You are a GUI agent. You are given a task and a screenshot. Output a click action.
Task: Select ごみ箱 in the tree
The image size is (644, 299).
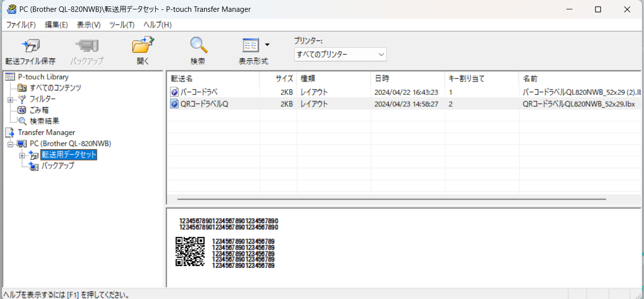pos(39,110)
